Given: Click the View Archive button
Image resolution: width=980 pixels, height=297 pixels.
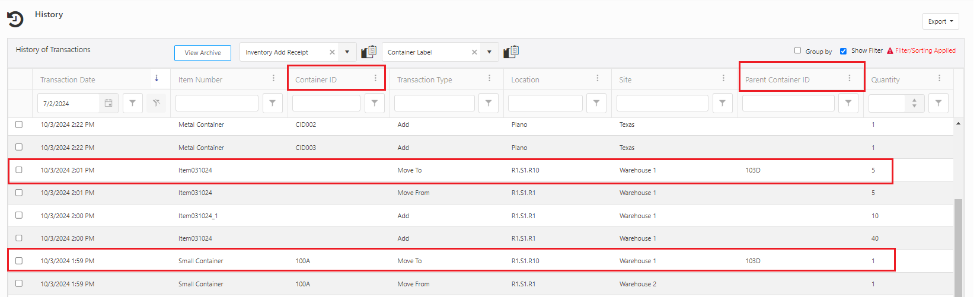Looking at the screenshot, I should pyautogui.click(x=202, y=53).
